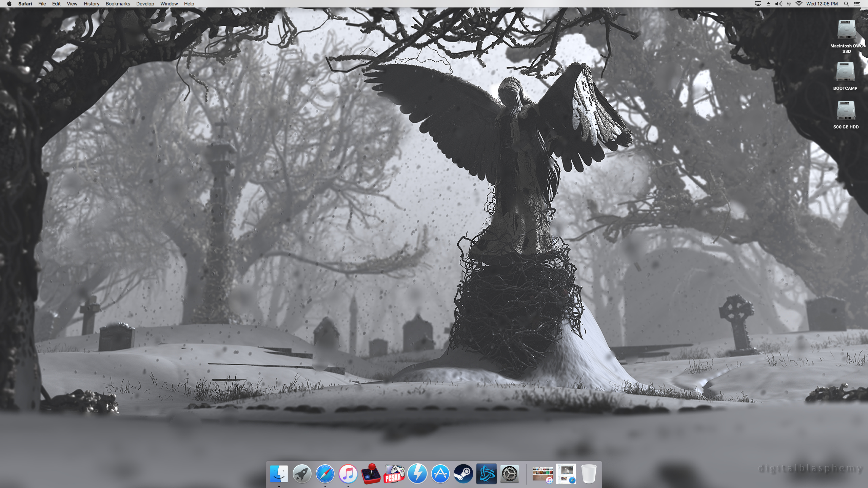Open Finder from the Dock
Image resolution: width=868 pixels, height=488 pixels.
(279, 473)
